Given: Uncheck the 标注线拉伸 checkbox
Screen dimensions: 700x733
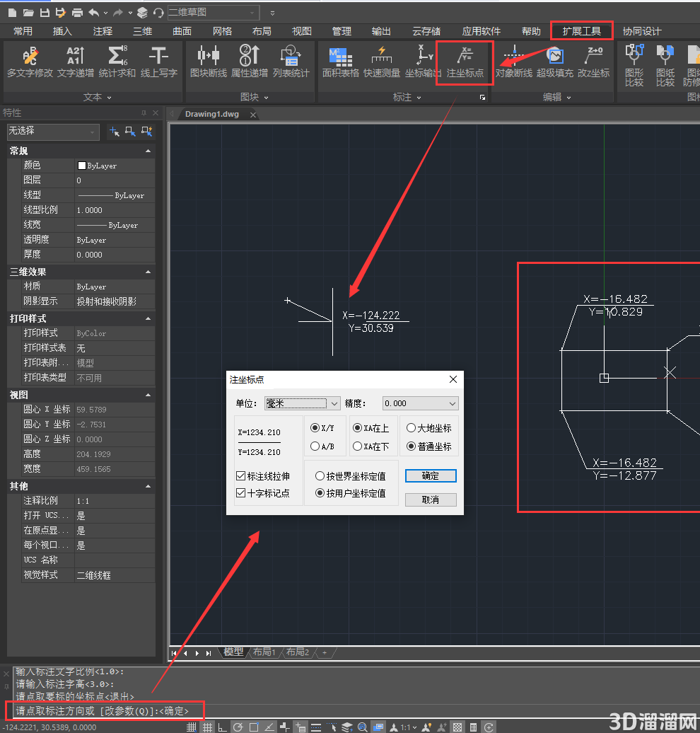Looking at the screenshot, I should tap(240, 476).
